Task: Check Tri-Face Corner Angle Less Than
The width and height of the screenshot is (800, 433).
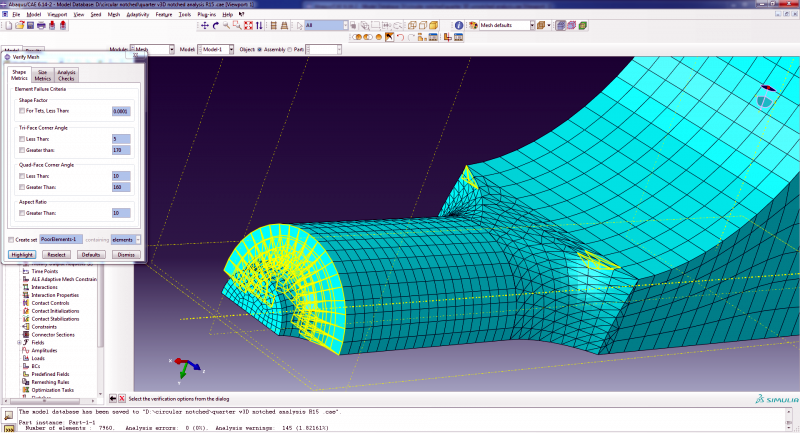Action: point(22,139)
